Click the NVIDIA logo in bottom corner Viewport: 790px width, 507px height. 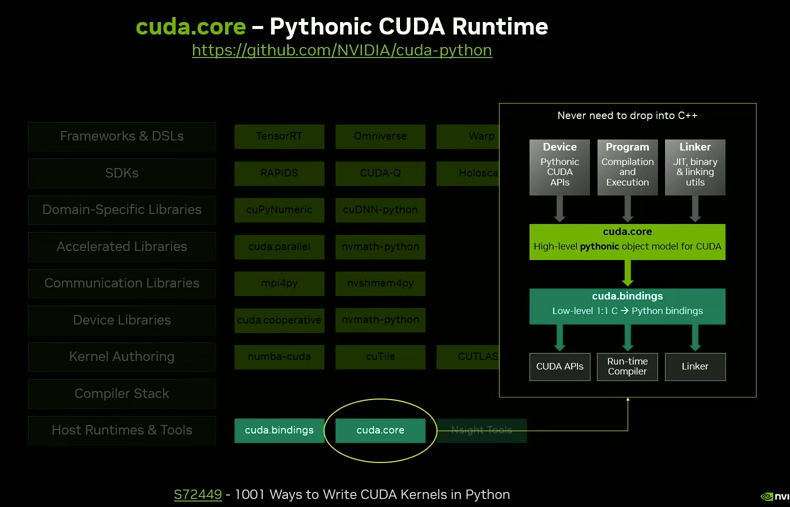coord(776,497)
